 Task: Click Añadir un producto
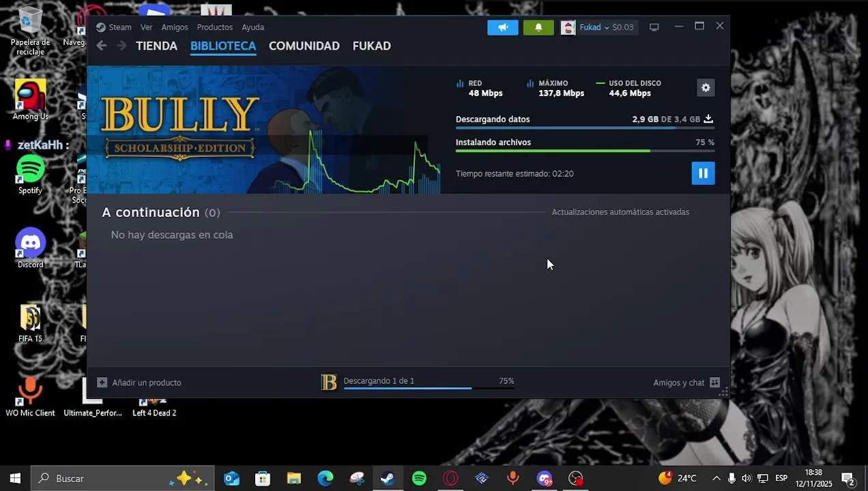tap(147, 383)
